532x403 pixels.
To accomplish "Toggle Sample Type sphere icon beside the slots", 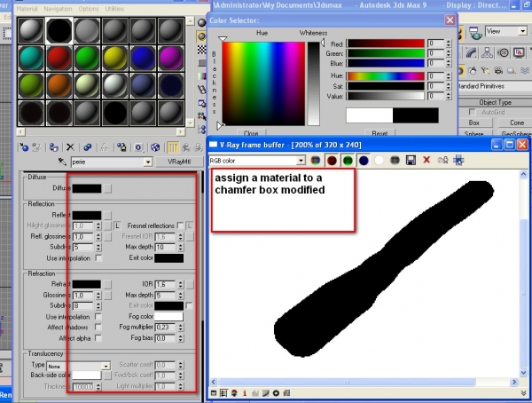I will point(202,22).
